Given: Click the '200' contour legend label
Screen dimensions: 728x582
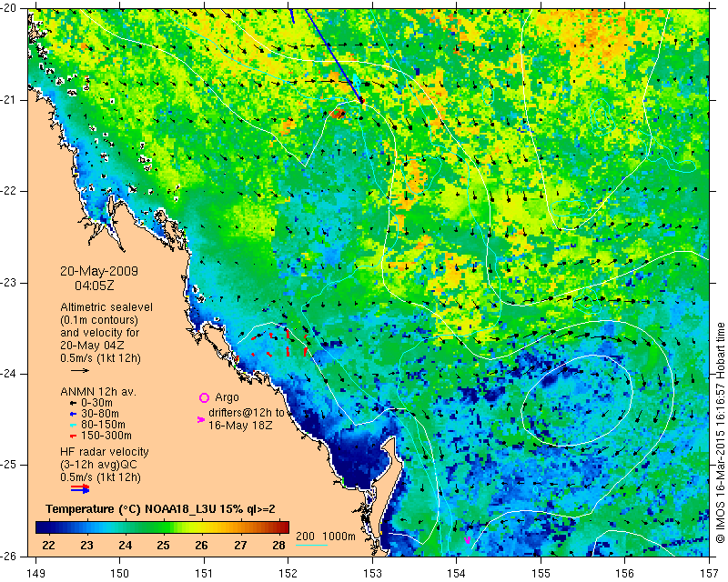Looking at the screenshot, I should pos(305,536).
